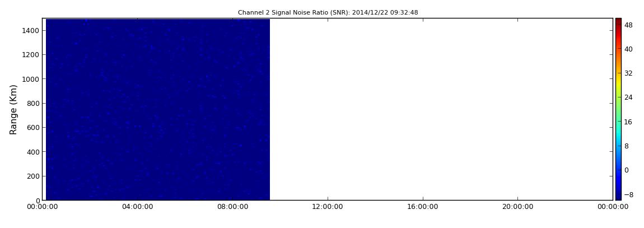This screenshot has height=228, width=644.
Task: Click the 600 range tick label
Action: click(33, 127)
